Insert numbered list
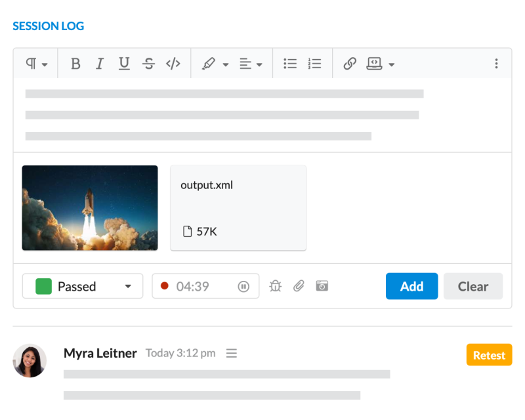Viewport: 525px width, 420px height. pyautogui.click(x=314, y=63)
